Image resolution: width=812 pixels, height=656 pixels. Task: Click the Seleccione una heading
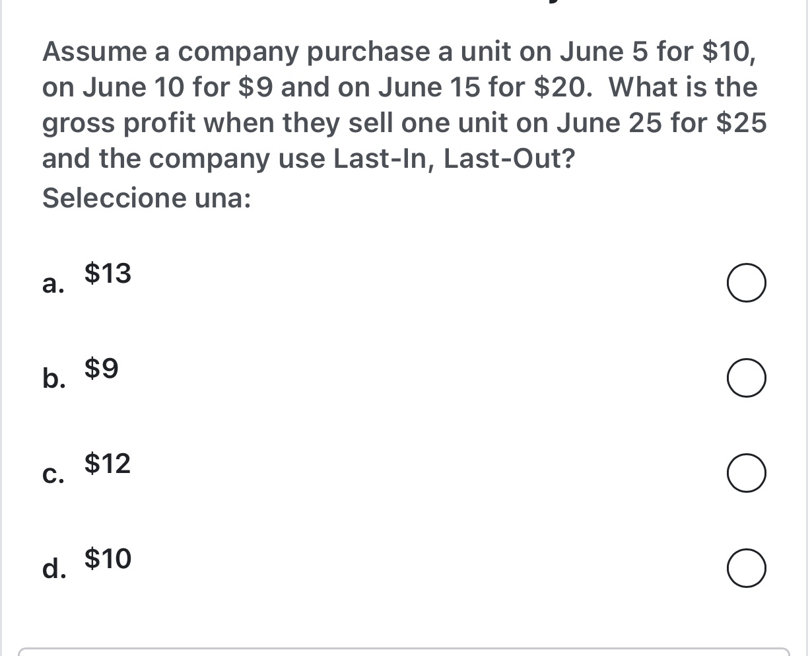click(x=145, y=197)
